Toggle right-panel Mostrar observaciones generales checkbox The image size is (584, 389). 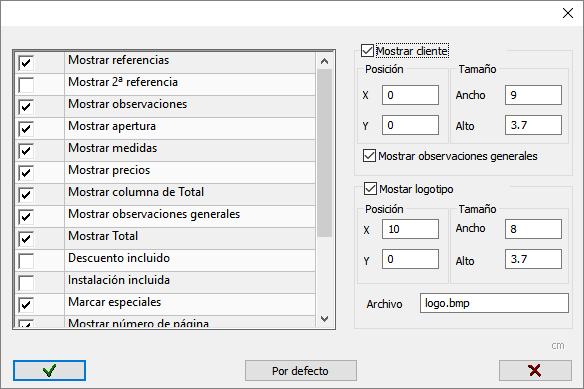(369, 155)
